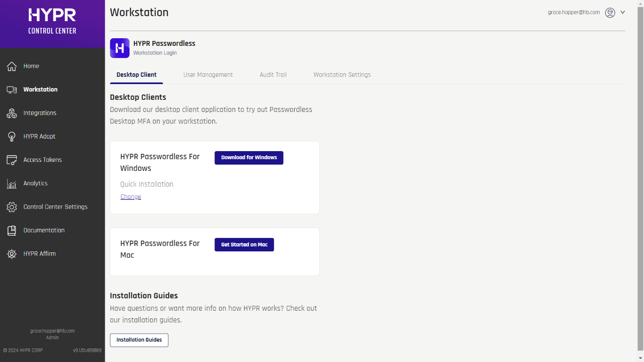
Task: Open Control Center Settings
Action: pyautogui.click(x=55, y=206)
